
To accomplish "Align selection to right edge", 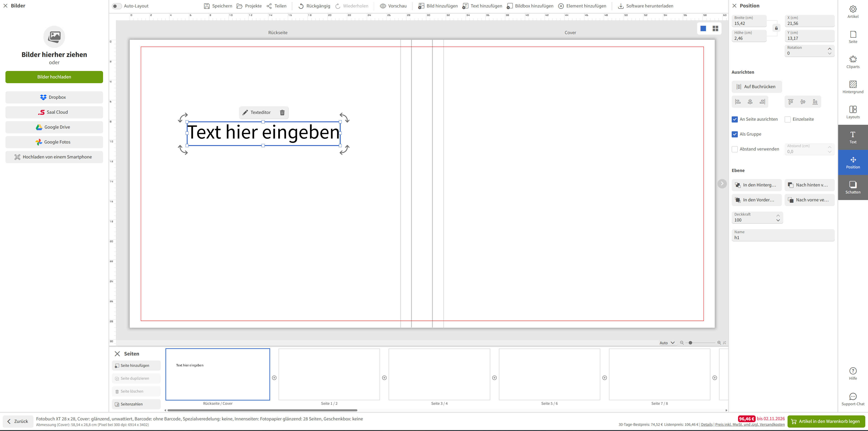I will click(762, 102).
